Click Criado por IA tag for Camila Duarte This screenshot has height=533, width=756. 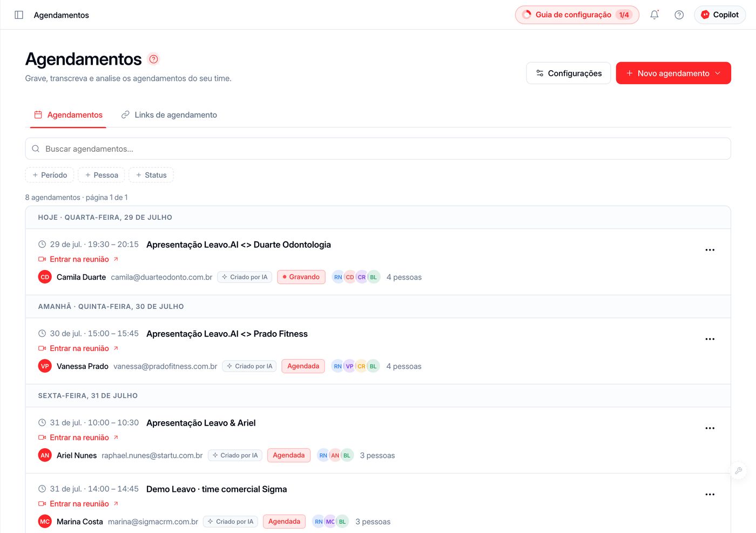(x=245, y=277)
